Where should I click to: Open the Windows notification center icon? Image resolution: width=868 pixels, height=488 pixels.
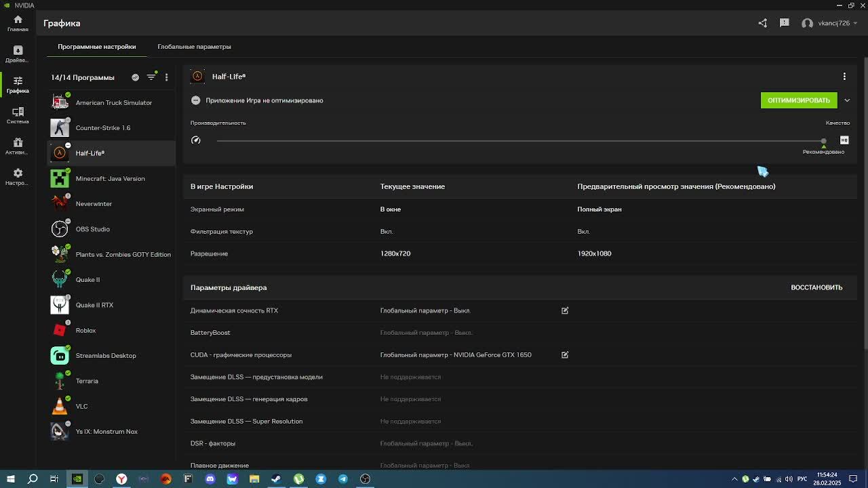854,479
